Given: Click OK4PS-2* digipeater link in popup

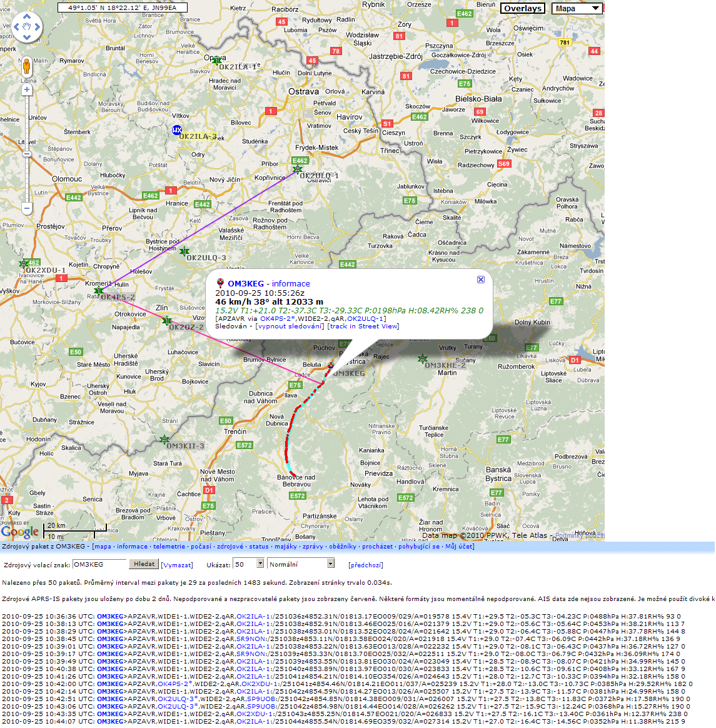Looking at the screenshot, I should click(277, 318).
